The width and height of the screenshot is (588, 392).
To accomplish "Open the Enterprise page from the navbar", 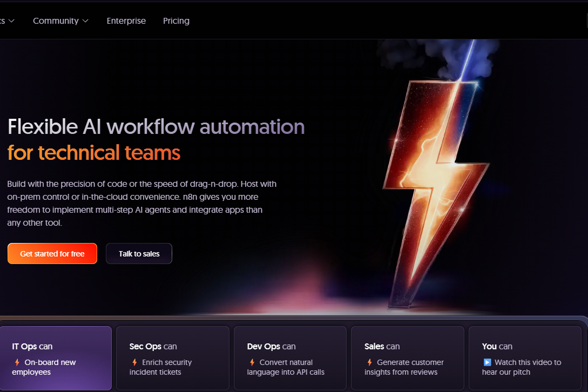I will tap(126, 21).
